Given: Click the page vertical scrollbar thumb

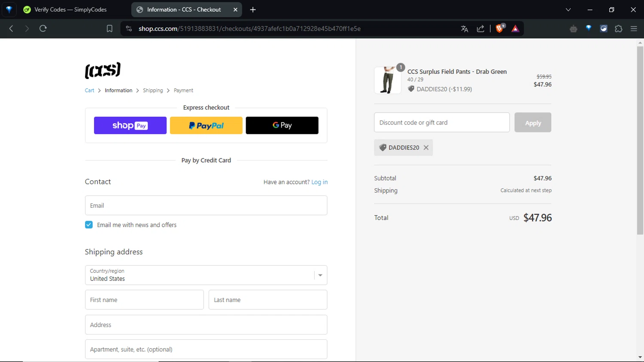Looking at the screenshot, I should [640, 140].
